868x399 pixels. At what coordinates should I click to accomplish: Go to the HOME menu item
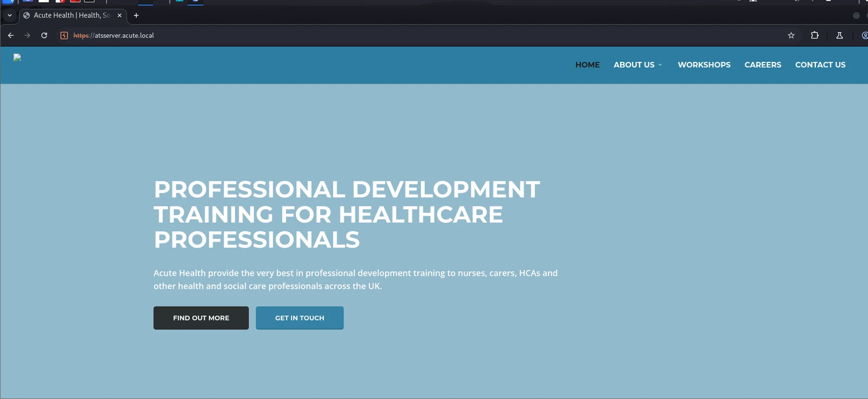pos(588,65)
